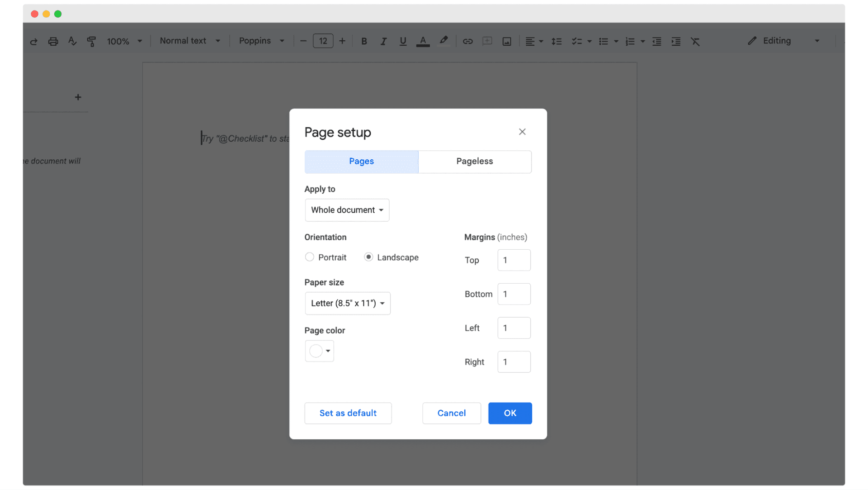Screen dimensions: 868x490
Task: Expand the Paper size dropdown
Action: click(347, 303)
